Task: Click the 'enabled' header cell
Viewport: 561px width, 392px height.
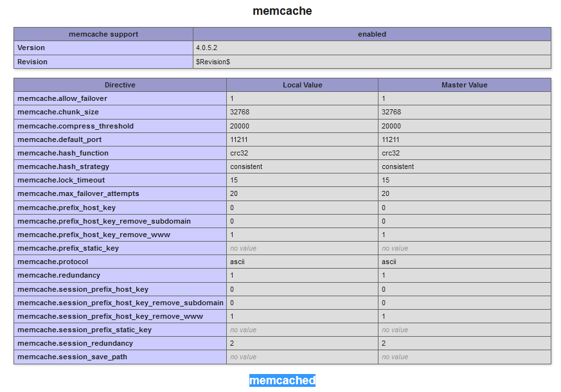Action: pyautogui.click(x=372, y=34)
